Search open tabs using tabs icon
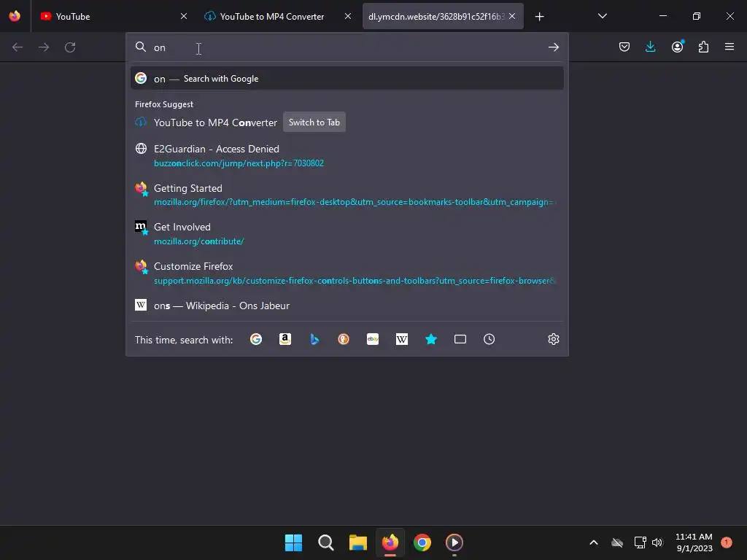This screenshot has width=747, height=560. pos(460,339)
